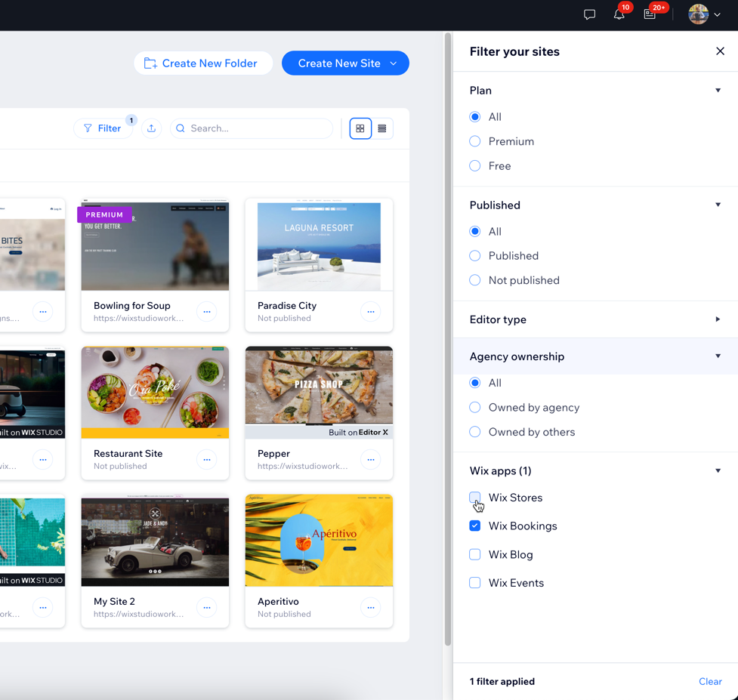The height and width of the screenshot is (700, 738).
Task: Open the Restaurant Site thumbnail
Action: 155,393
